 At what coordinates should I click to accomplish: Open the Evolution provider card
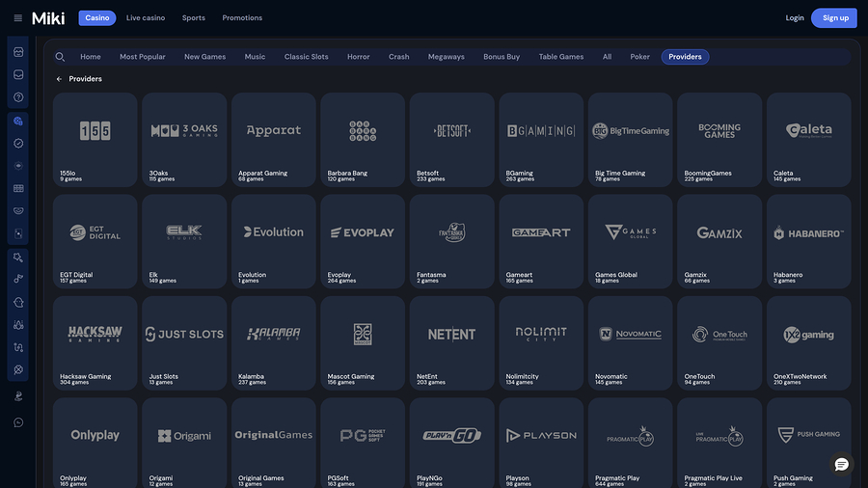[x=274, y=241]
